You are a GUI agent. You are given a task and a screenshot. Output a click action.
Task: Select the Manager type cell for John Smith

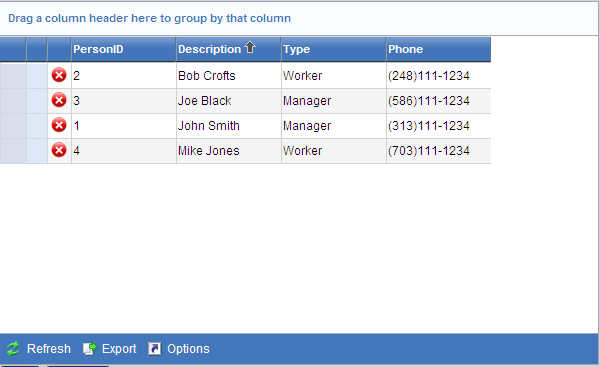pos(333,126)
